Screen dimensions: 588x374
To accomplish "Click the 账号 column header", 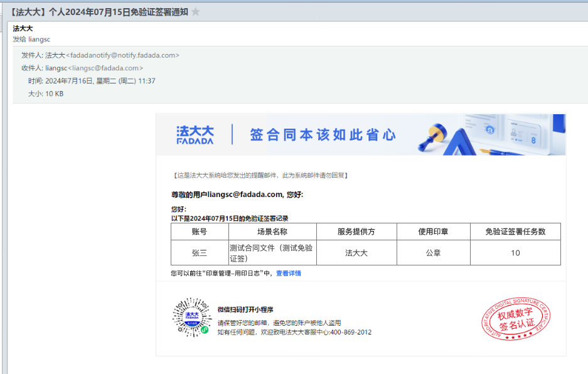I will click(x=200, y=232).
